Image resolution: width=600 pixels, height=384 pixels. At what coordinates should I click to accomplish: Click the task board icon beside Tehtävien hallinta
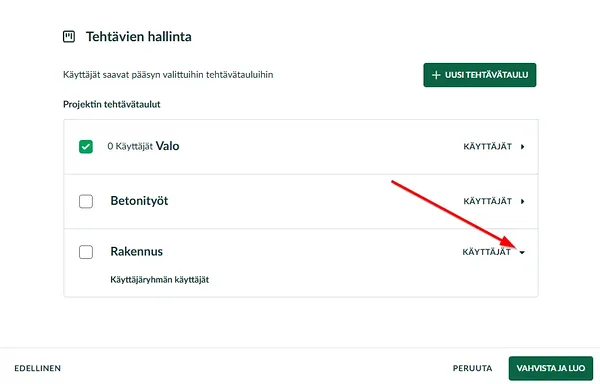point(69,37)
